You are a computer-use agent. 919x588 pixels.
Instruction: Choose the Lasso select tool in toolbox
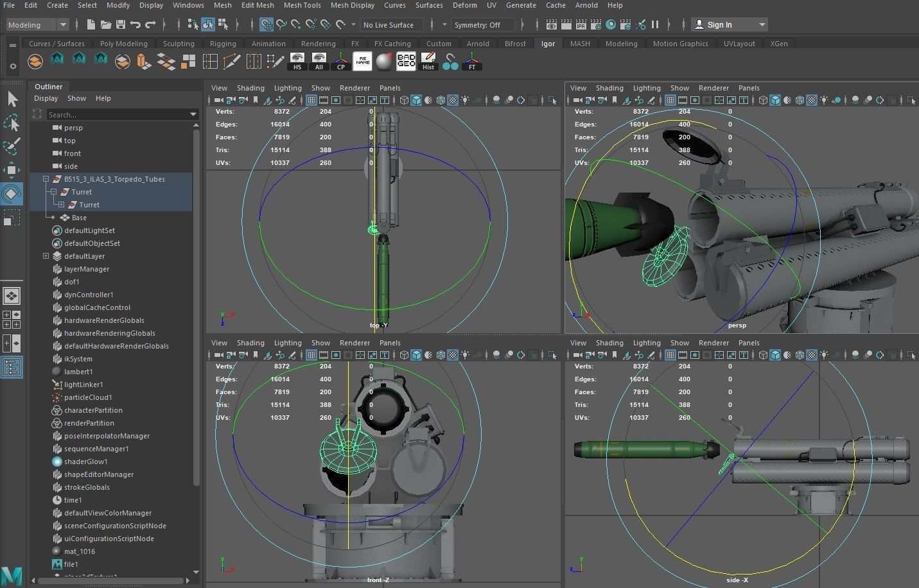tap(12, 123)
